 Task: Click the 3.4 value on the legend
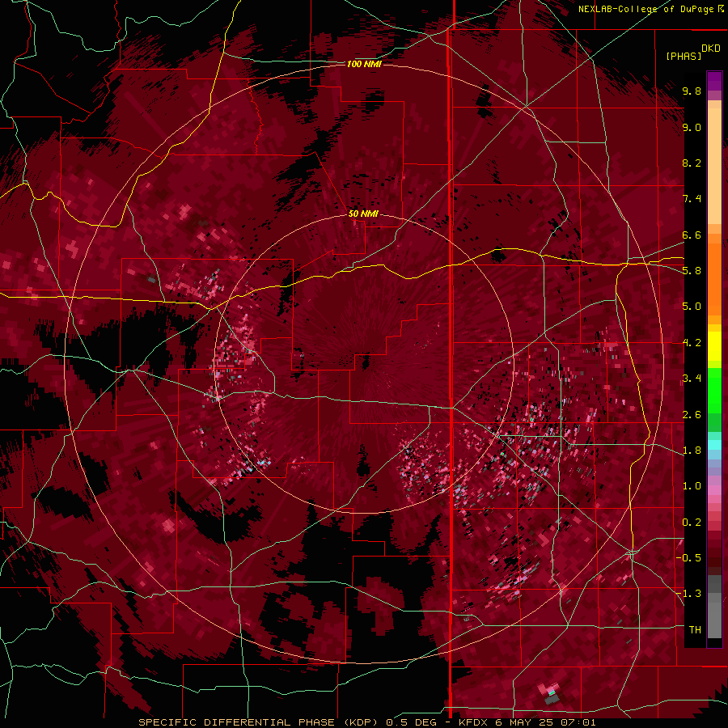pos(692,379)
